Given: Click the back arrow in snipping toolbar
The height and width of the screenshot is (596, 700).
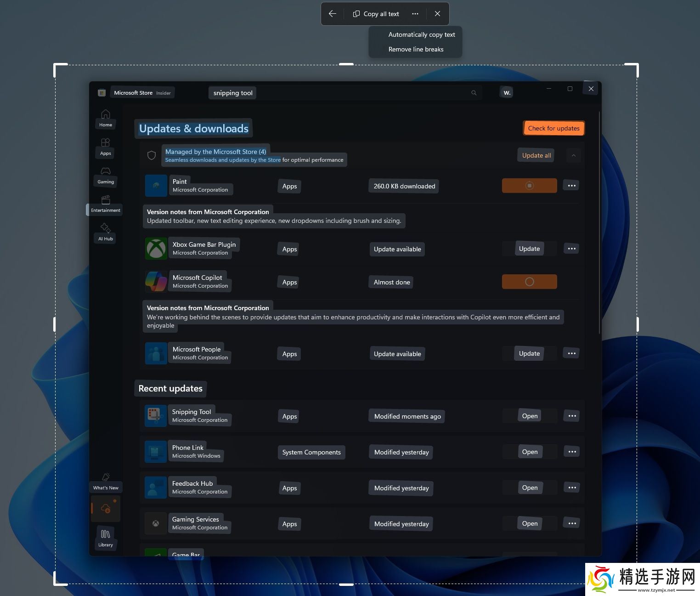Looking at the screenshot, I should (333, 14).
